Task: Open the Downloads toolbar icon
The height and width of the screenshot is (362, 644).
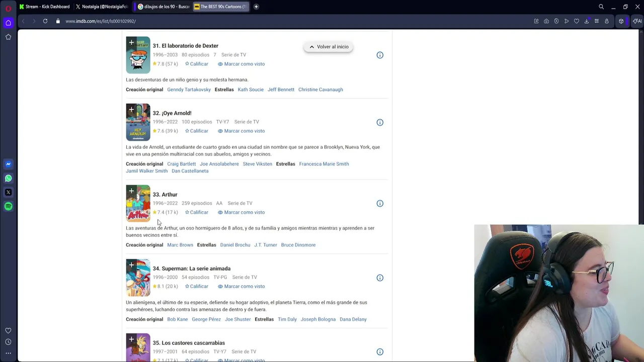Action: (x=587, y=21)
